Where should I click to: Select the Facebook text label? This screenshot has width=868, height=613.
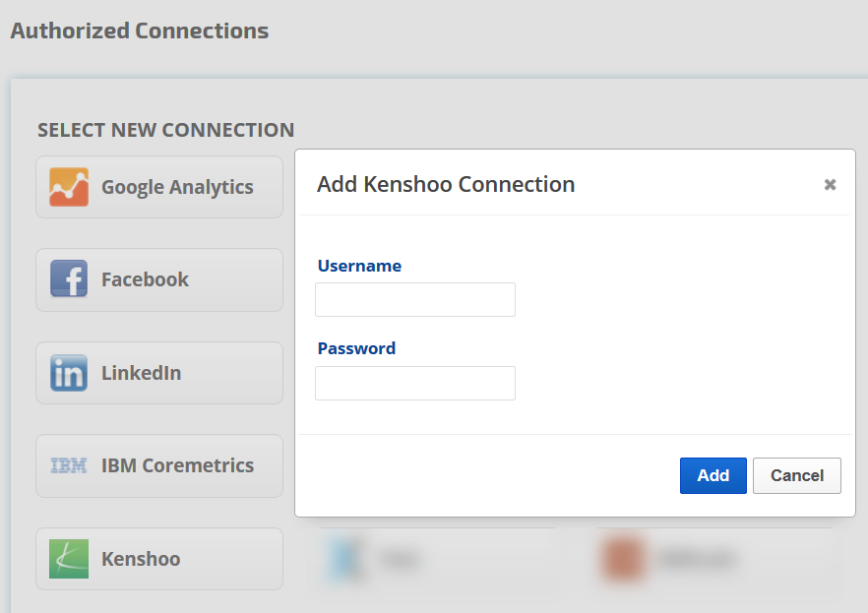click(145, 279)
